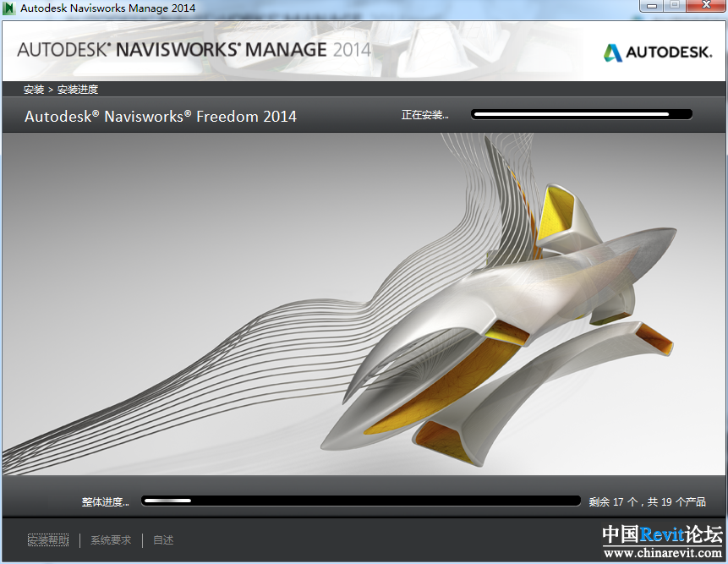The image size is (728, 564).
Task: Click the 中国Revit论坛 watermark logo
Action: [x=662, y=535]
